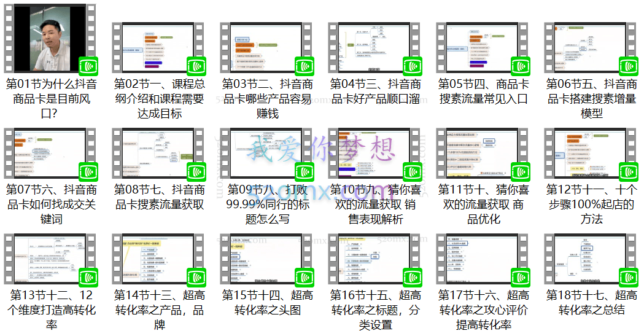Select file name 第05节四、商品卡搜索流量常见入口
The image size is (644, 336).
point(483,91)
